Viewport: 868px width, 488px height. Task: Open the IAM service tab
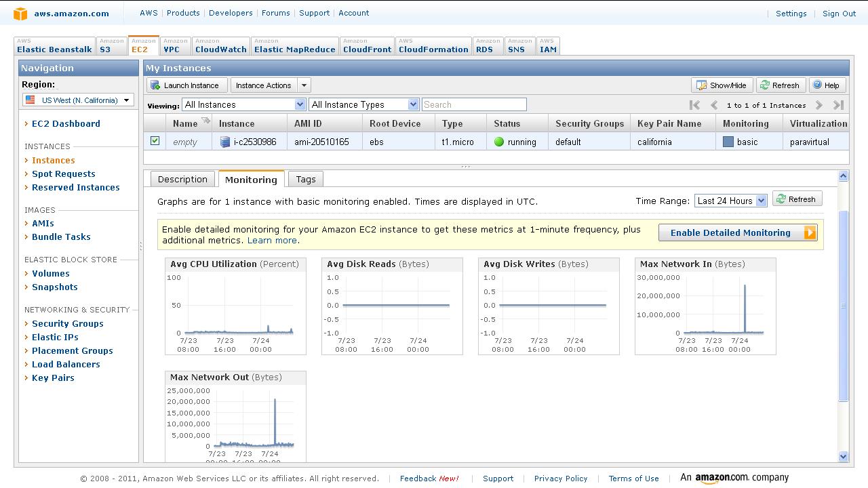tap(549, 45)
